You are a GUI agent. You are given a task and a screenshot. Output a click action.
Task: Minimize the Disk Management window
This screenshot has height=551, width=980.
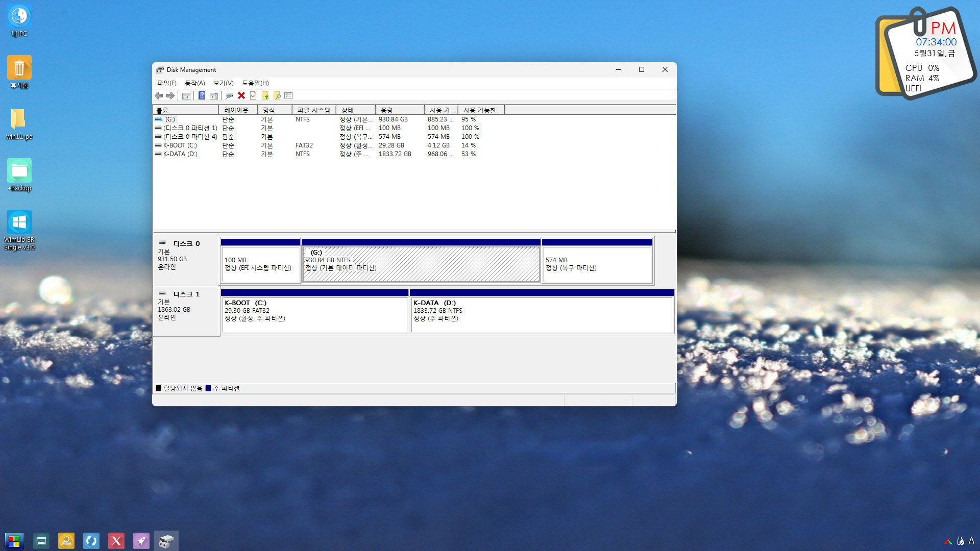click(x=619, y=70)
